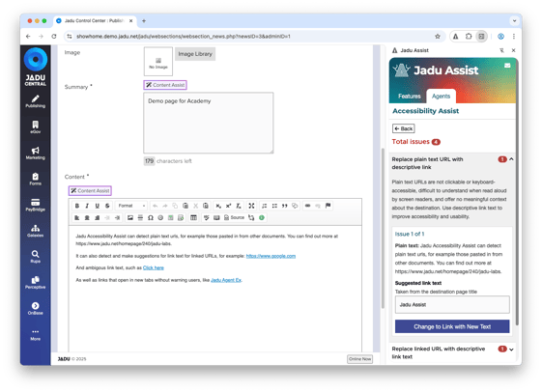Click Change to Link with New Text
The width and height of the screenshot is (542, 392).
tap(452, 326)
